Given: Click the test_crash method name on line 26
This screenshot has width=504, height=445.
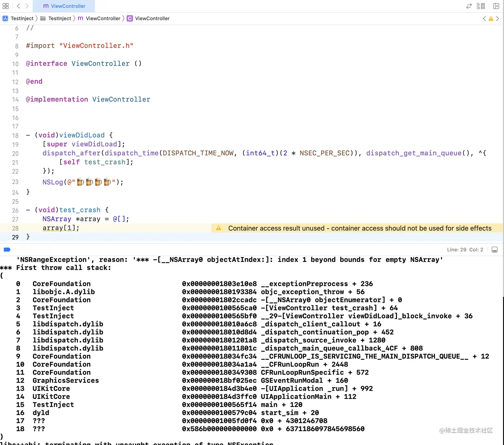Looking at the screenshot, I should [x=80, y=210].
